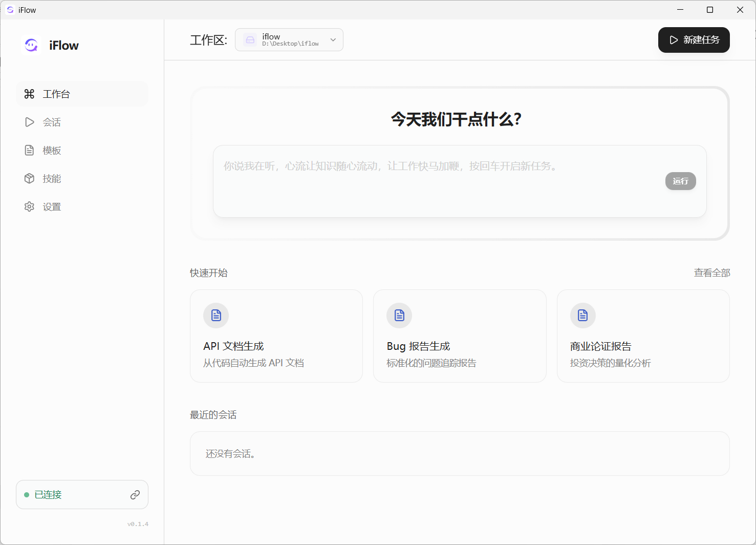The height and width of the screenshot is (545, 756).
Task: Click the iFlow logo icon in sidebar
Action: click(x=31, y=45)
